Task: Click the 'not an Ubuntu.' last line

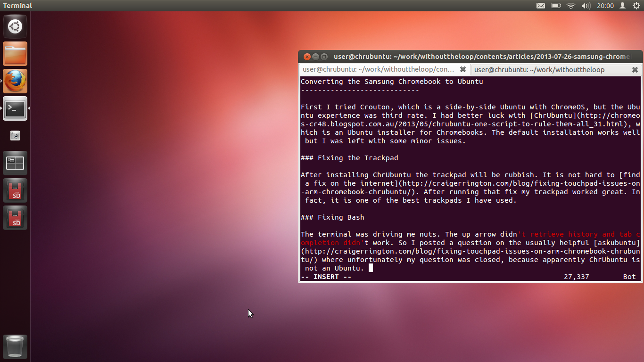Action: 334,268
